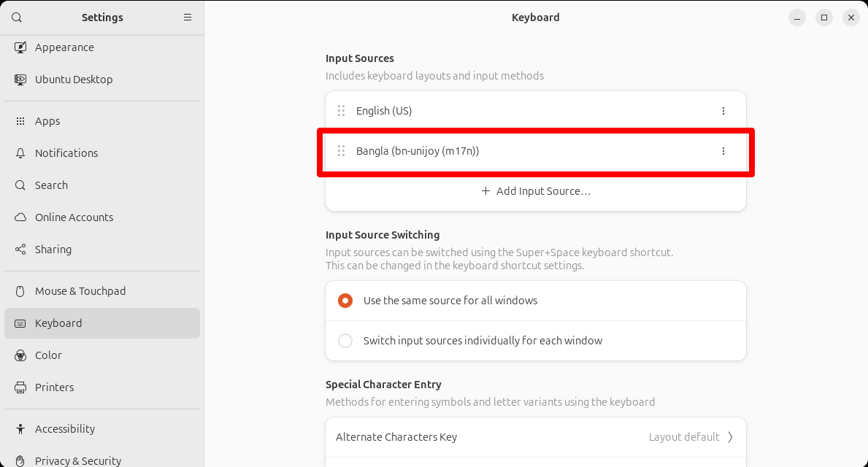868x467 pixels.
Task: Select 'Use the same source for all windows'
Action: coord(345,300)
